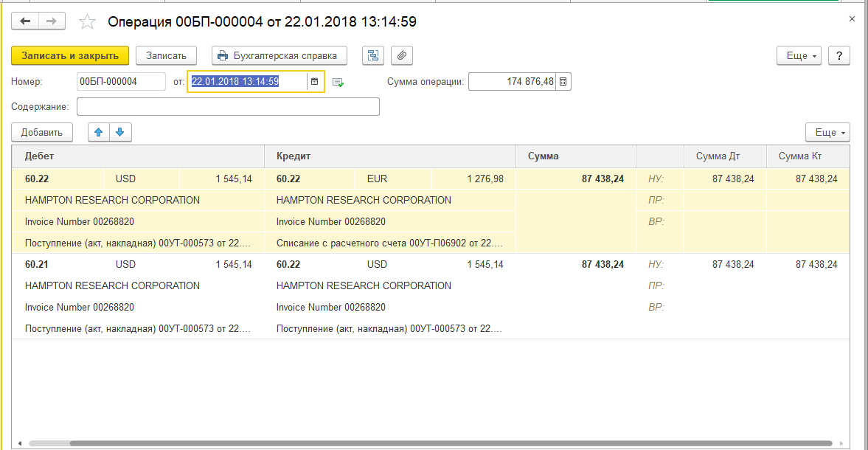Viewport: 868px width, 450px height.
Task: Expand the Еще menu above the table
Action: (827, 133)
